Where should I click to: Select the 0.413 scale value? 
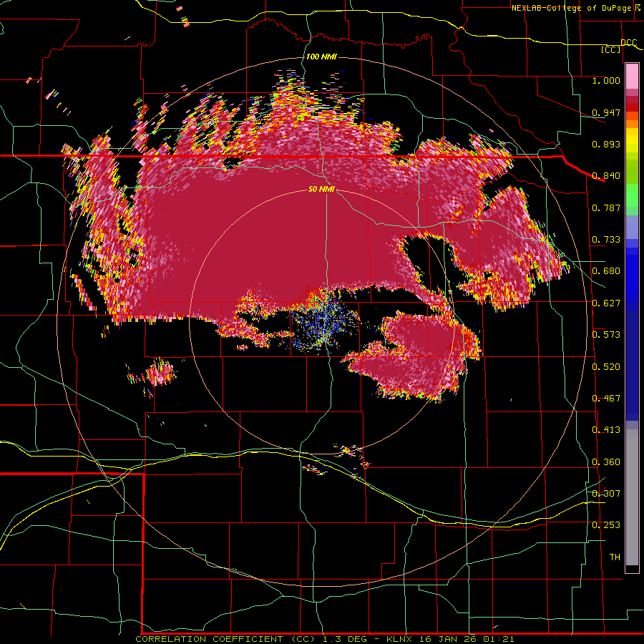tap(606, 430)
